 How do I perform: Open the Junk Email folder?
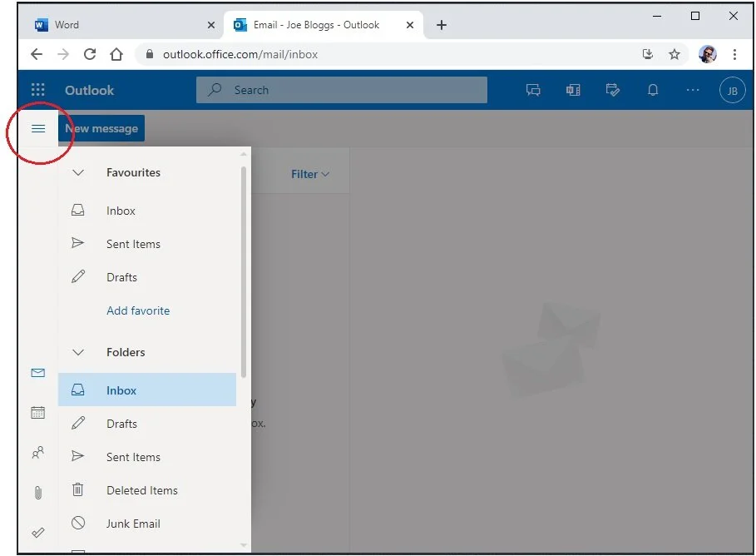(x=147, y=524)
